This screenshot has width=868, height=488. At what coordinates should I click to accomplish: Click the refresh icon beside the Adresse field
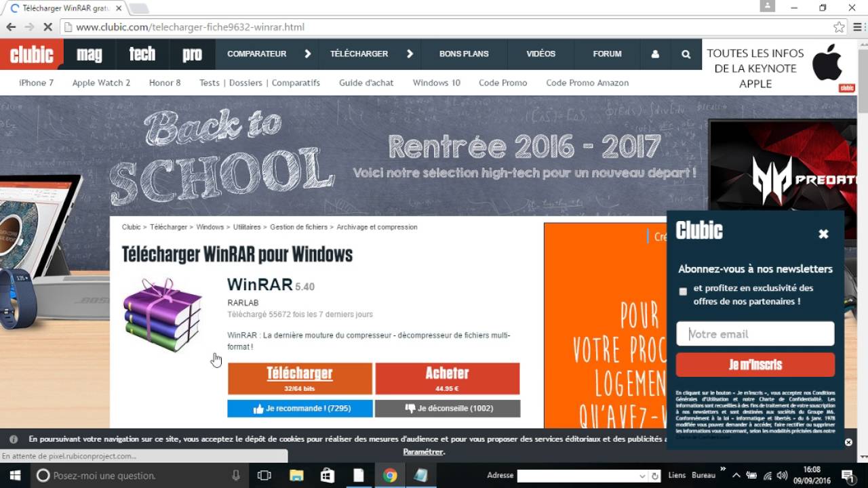click(x=655, y=476)
